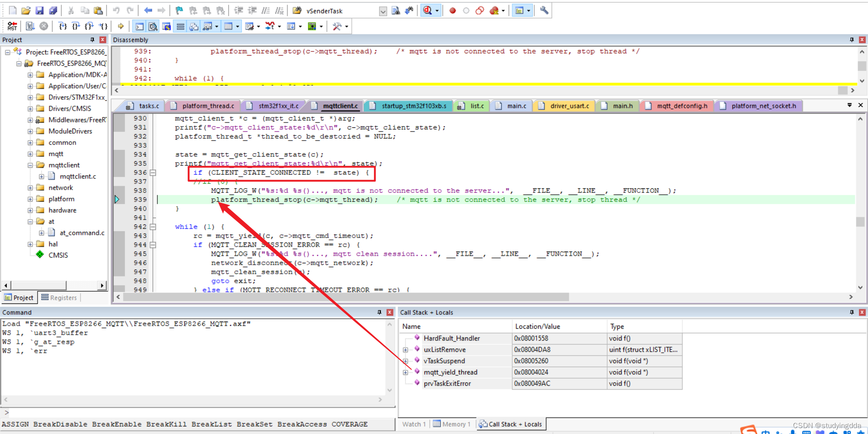The image size is (868, 434).
Task: Reset the CPU with the RST button
Action: 12,26
